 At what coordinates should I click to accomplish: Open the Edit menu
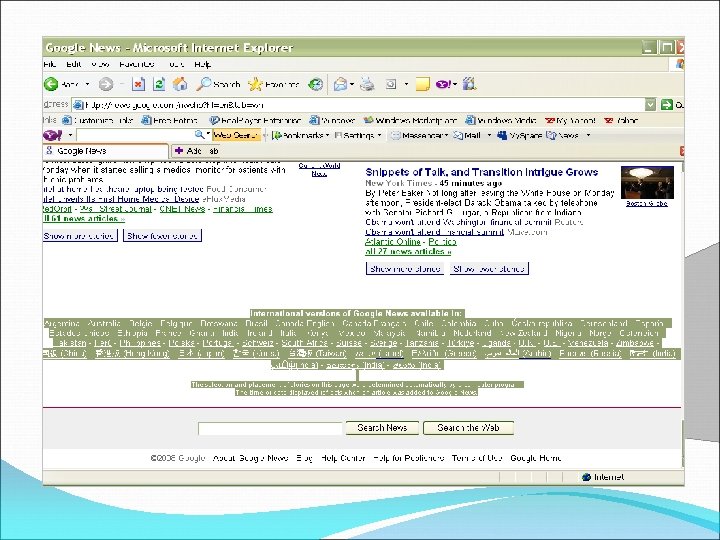tap(73, 64)
